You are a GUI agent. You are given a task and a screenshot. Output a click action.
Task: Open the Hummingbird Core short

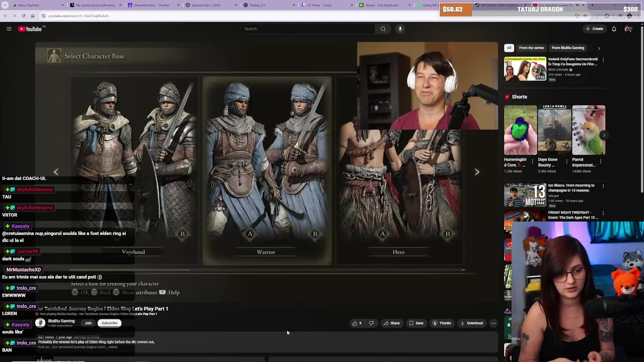520,130
